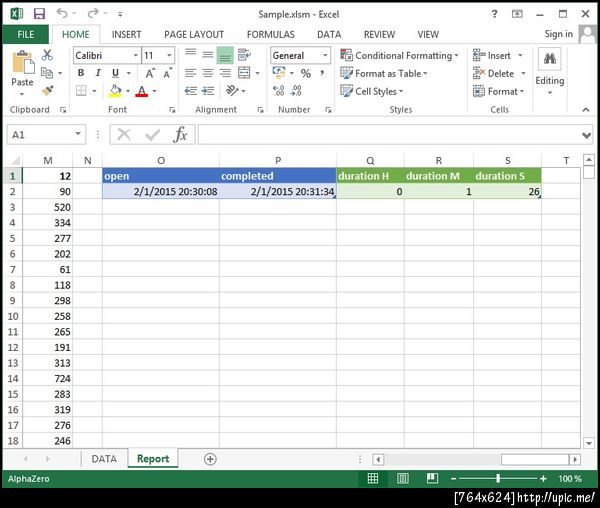The image size is (600, 508).
Task: Click Sign in link
Action: [x=559, y=34]
